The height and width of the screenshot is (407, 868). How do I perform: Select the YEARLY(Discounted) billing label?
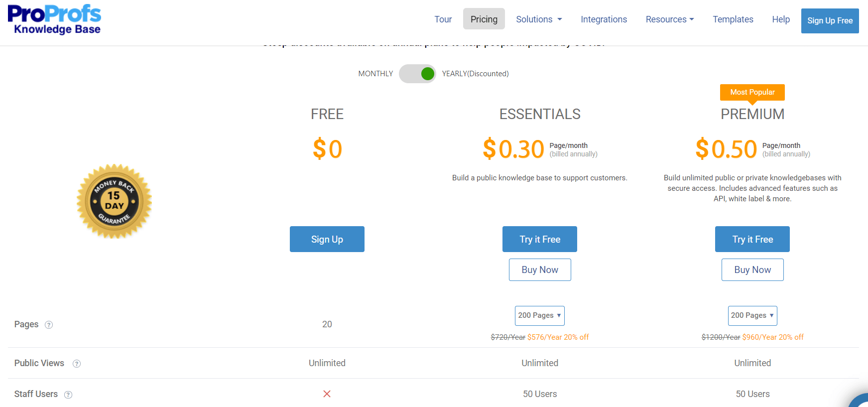[x=475, y=74]
